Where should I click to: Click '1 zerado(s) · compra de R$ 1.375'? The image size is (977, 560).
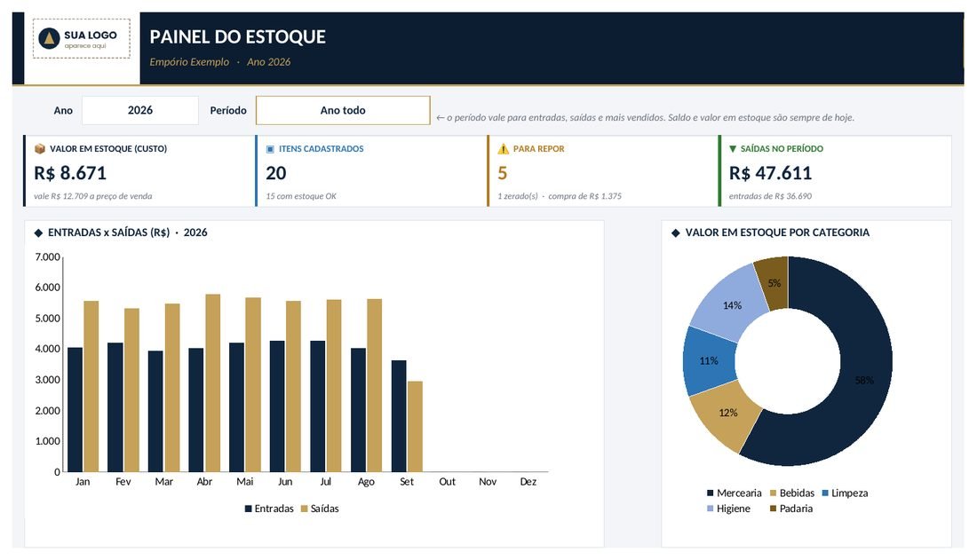[x=560, y=196]
